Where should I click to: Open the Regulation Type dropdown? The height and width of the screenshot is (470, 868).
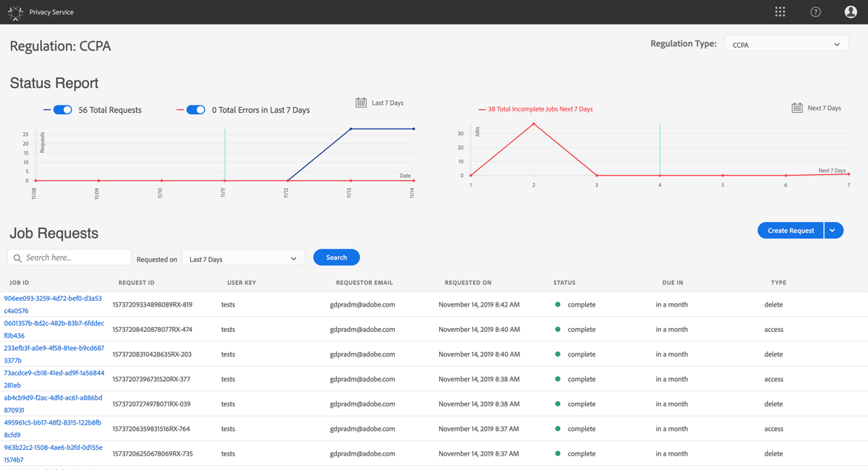(x=786, y=44)
